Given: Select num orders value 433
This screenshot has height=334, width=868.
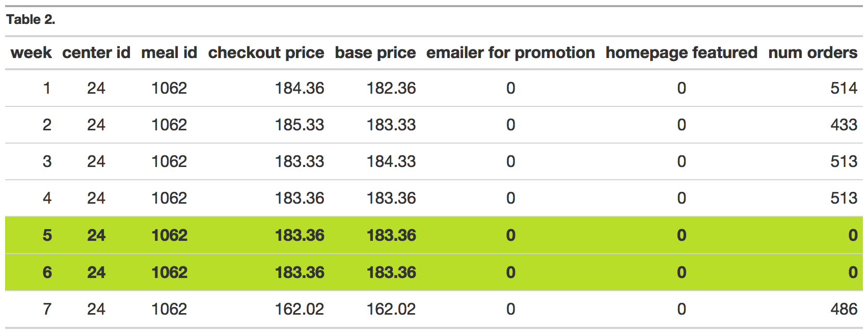Looking at the screenshot, I should click(x=844, y=125).
